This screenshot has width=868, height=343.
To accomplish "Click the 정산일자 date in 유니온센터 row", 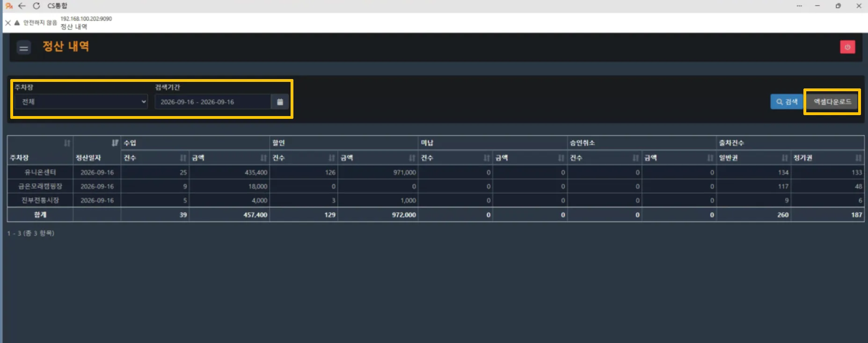I will click(97, 172).
